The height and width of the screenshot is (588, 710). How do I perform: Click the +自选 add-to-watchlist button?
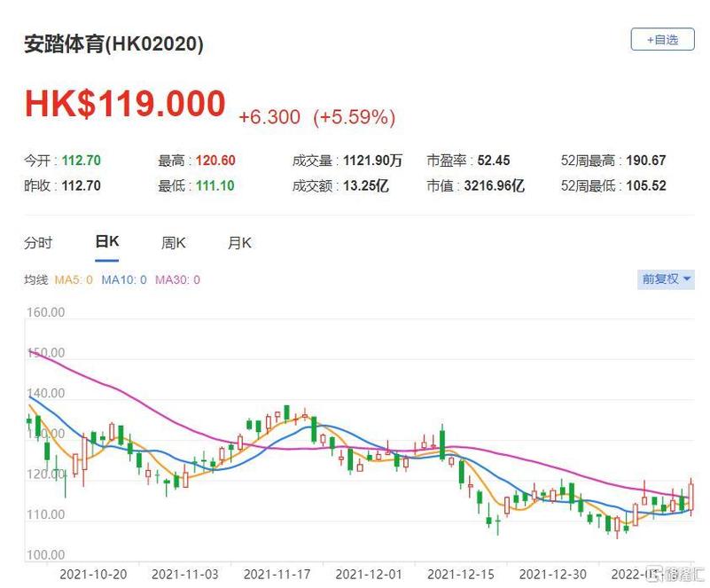[x=663, y=40]
